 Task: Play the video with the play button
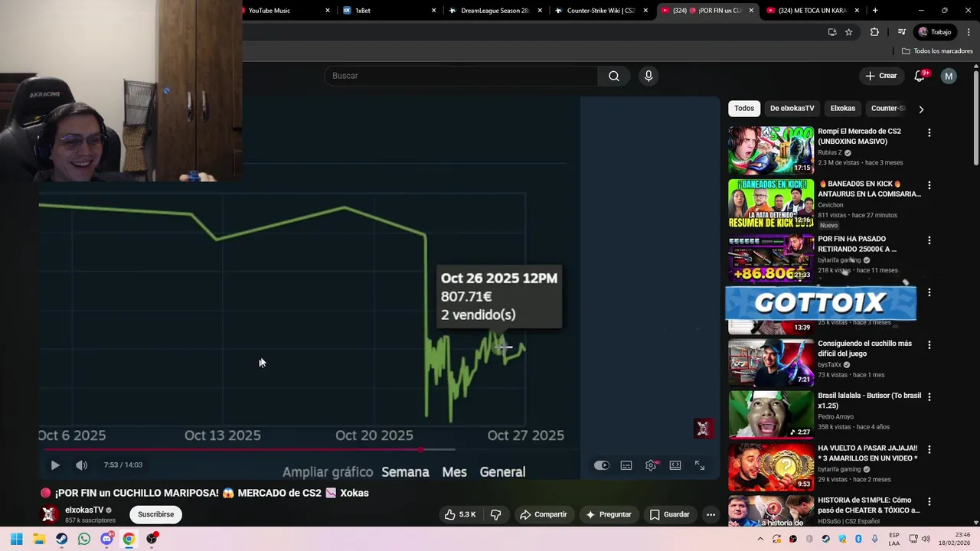(55, 465)
